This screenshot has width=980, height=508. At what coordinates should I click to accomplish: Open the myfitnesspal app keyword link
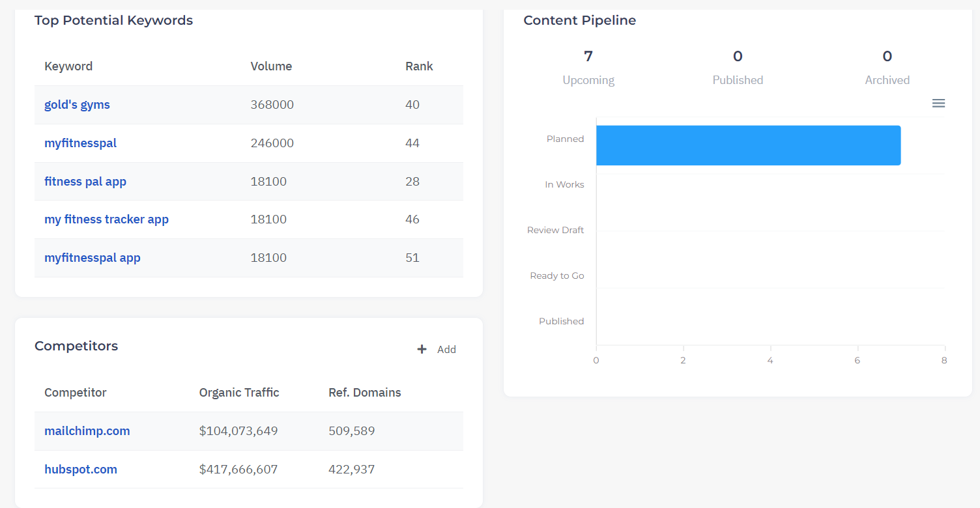(x=93, y=258)
